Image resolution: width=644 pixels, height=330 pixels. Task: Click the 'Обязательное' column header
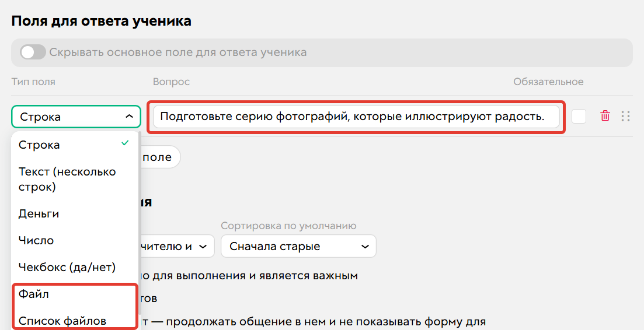pos(548,82)
